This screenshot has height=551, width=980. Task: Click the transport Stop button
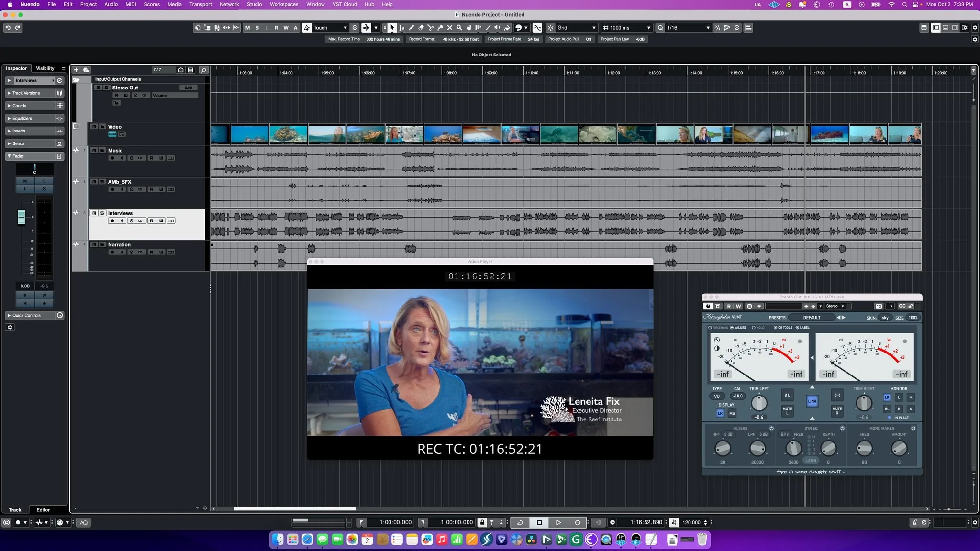point(539,522)
